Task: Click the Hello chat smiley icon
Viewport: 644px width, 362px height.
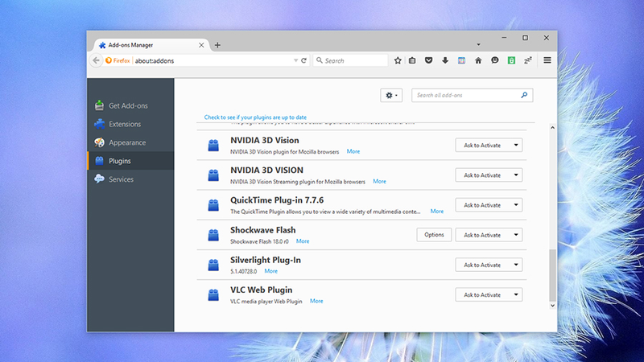Action: click(495, 60)
